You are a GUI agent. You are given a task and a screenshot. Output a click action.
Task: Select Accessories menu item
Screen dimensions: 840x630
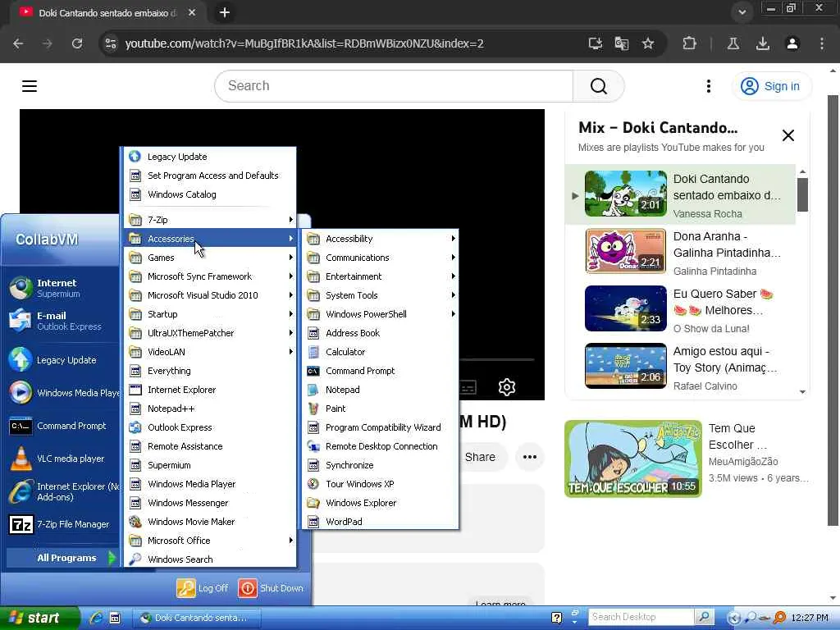click(210, 239)
